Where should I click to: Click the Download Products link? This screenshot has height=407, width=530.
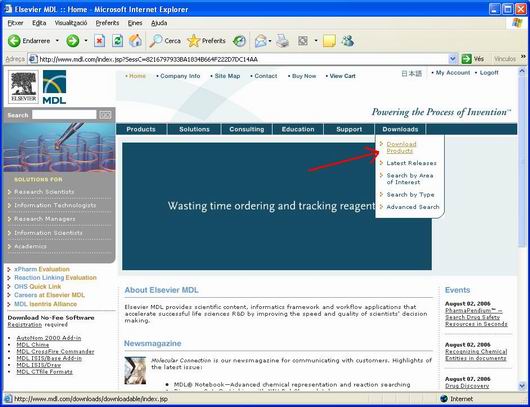pyautogui.click(x=401, y=147)
